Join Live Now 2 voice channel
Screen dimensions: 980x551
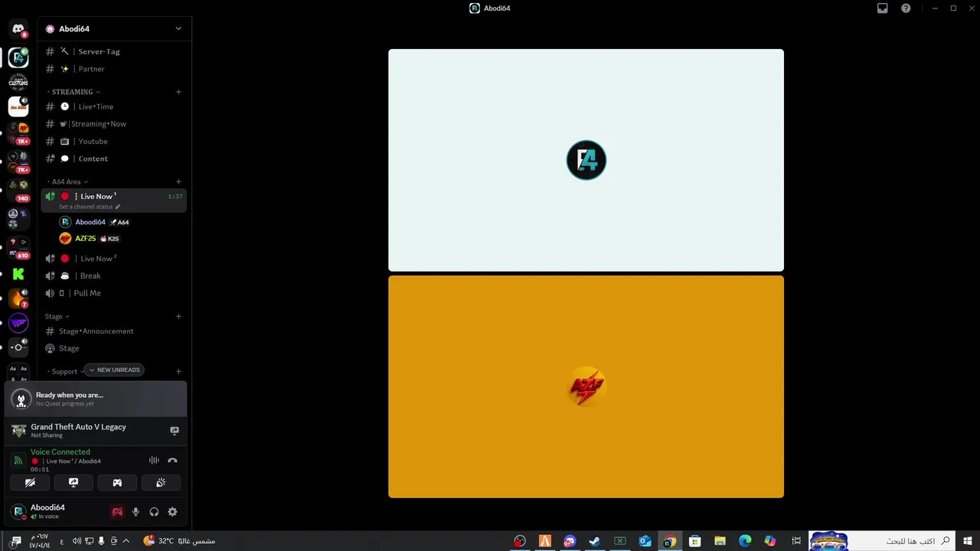[x=113, y=259]
